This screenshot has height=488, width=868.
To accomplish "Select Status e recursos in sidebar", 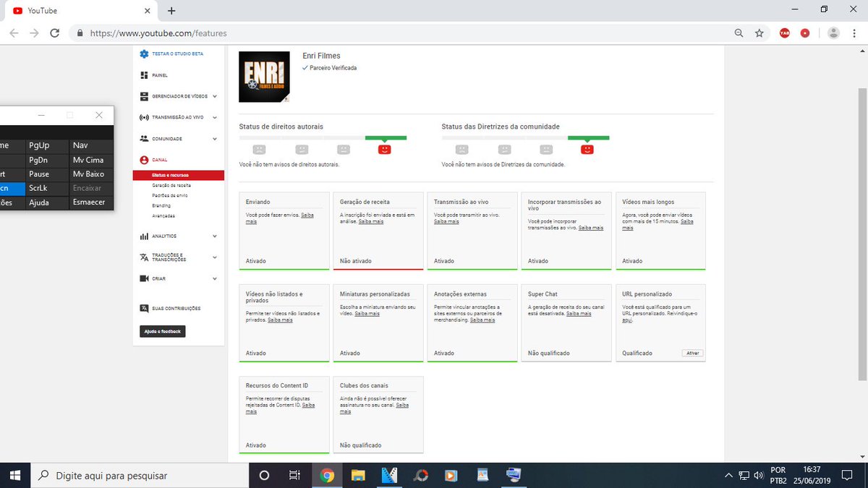I will 179,175.
